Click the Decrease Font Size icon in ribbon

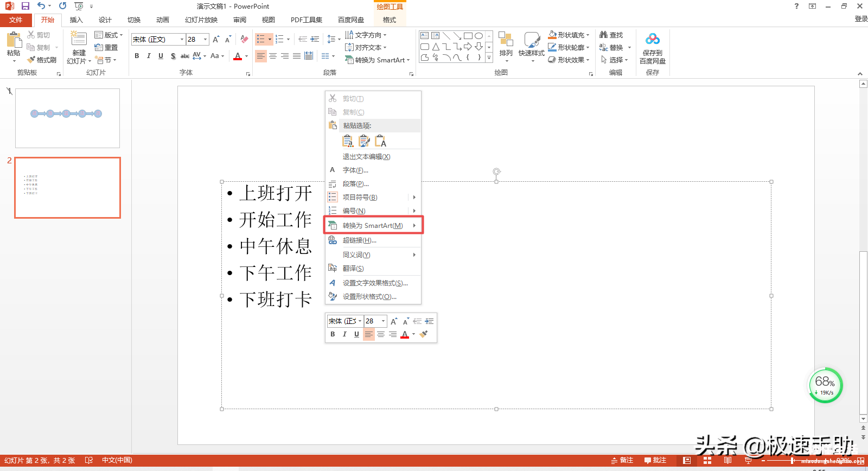tap(228, 40)
